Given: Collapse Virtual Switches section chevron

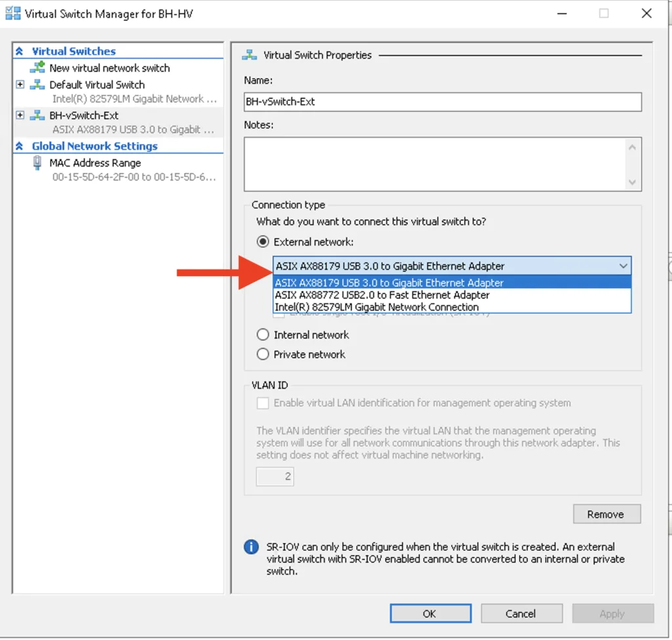Looking at the screenshot, I should click(x=19, y=51).
